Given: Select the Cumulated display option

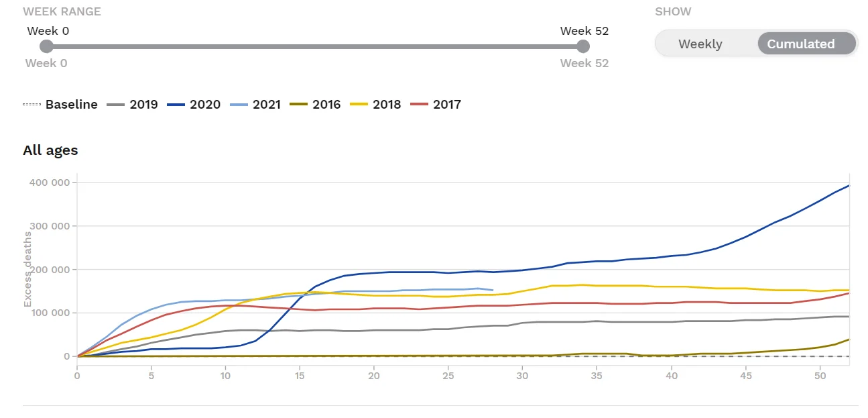Looking at the screenshot, I should [x=800, y=44].
